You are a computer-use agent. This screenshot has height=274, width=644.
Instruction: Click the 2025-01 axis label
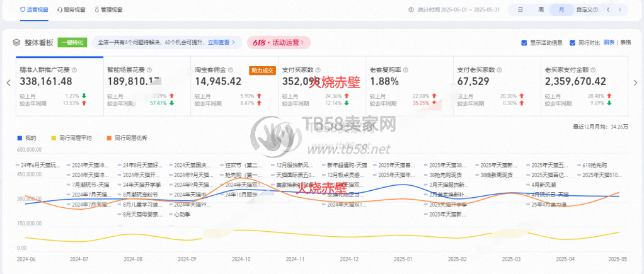[402, 260]
